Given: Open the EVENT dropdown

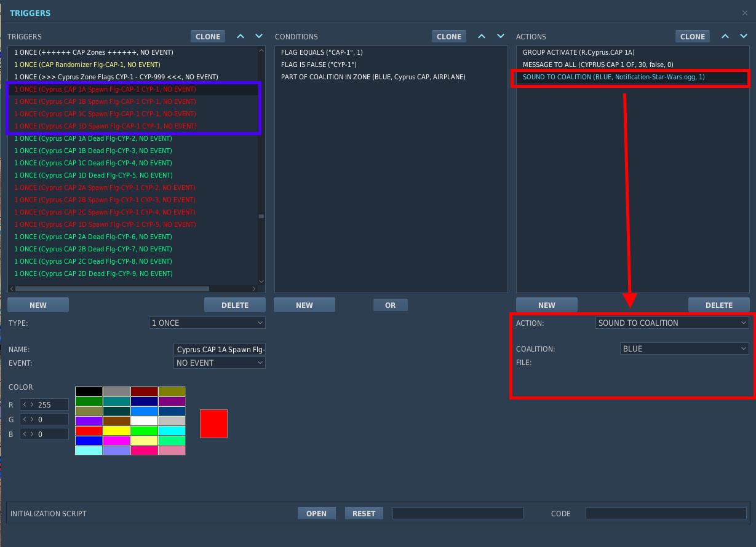Looking at the screenshot, I should [220, 363].
